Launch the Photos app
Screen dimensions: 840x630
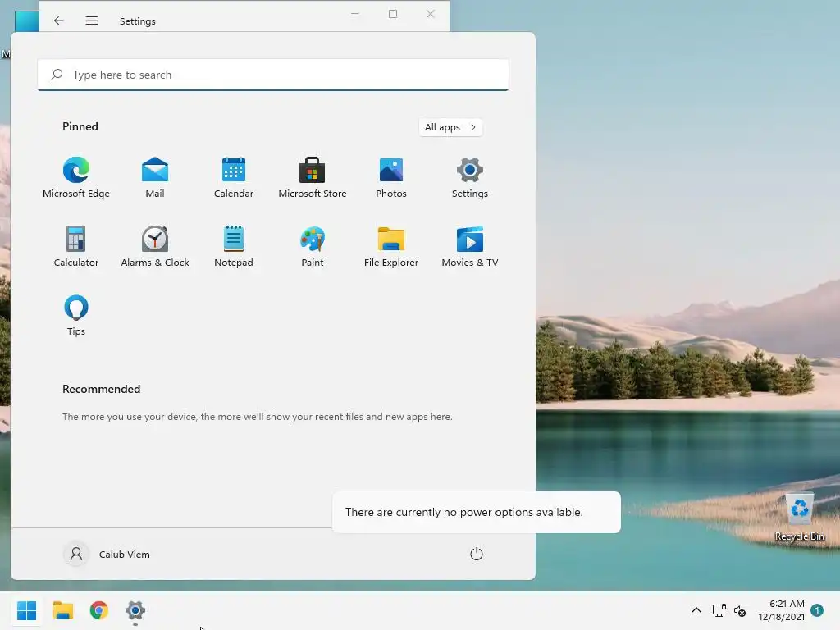tap(391, 178)
